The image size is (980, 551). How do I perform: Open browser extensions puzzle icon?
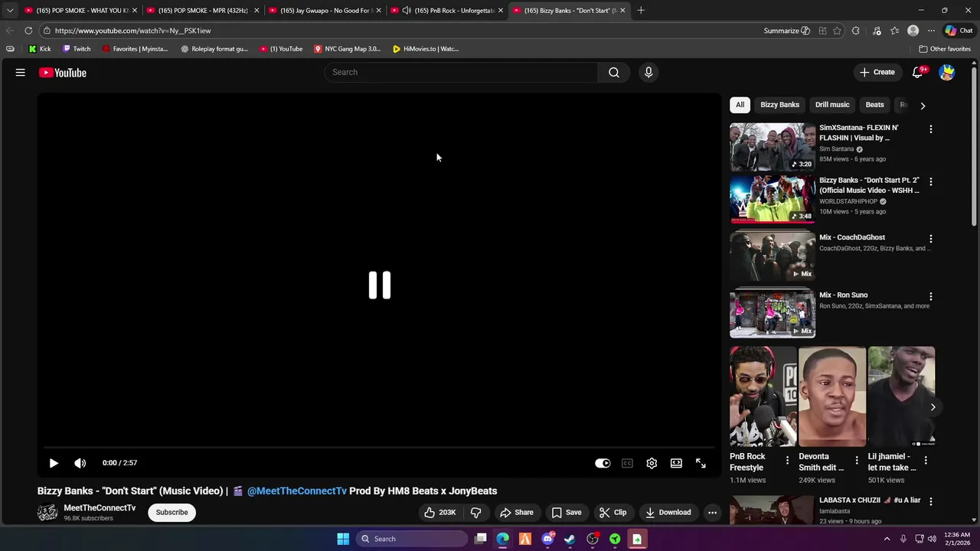[855, 31]
